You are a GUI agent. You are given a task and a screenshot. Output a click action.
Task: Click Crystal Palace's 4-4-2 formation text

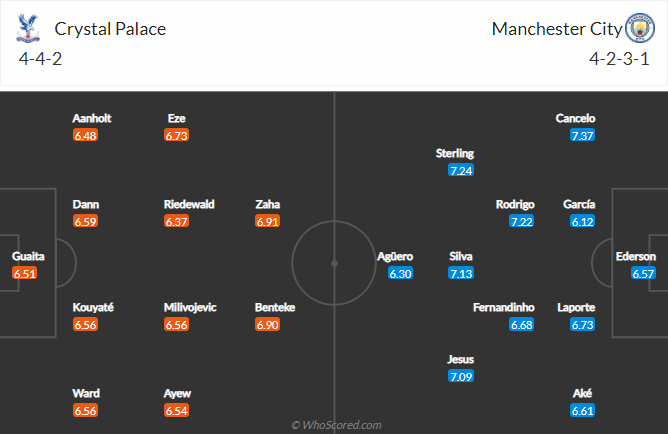pos(39,58)
